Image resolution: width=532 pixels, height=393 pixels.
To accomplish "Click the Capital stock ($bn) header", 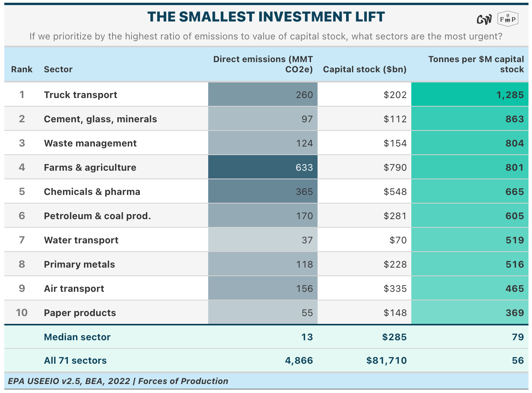I will click(x=365, y=70).
